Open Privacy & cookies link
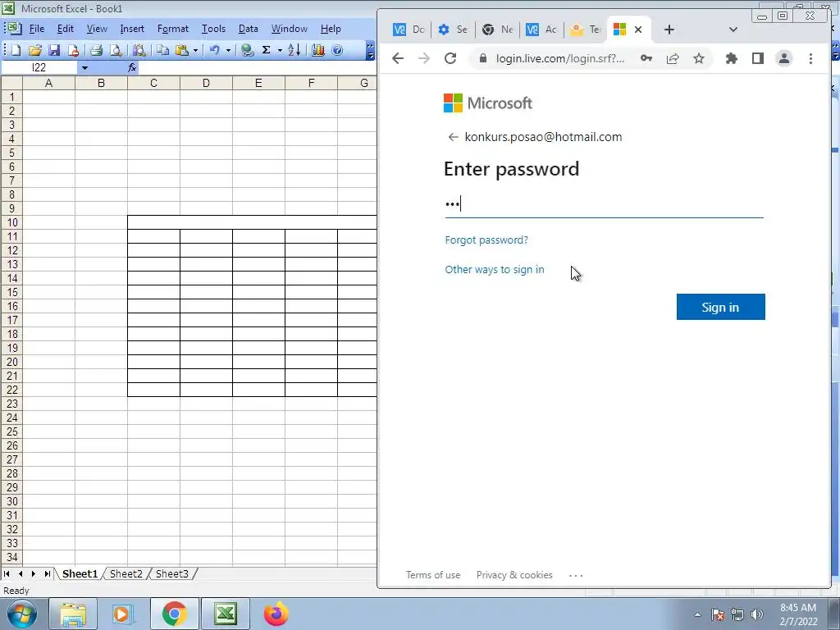The width and height of the screenshot is (840, 630). (x=514, y=575)
